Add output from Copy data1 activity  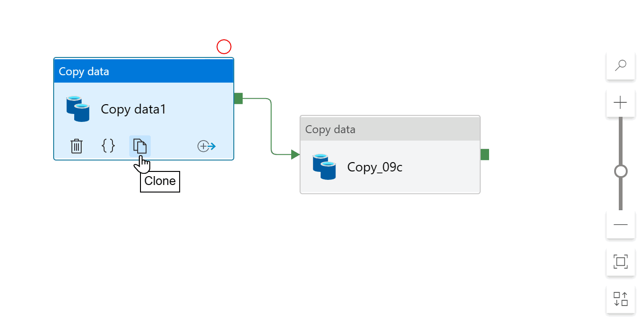[x=207, y=146]
